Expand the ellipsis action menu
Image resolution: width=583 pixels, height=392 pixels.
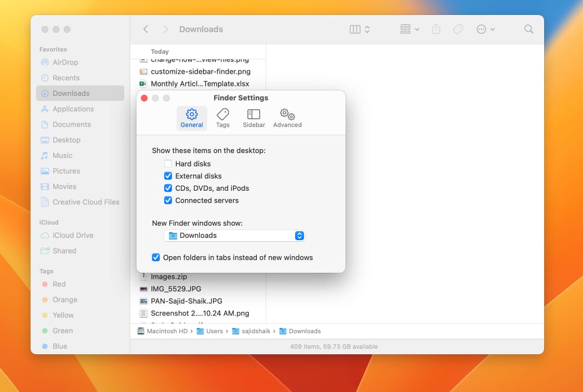point(485,29)
